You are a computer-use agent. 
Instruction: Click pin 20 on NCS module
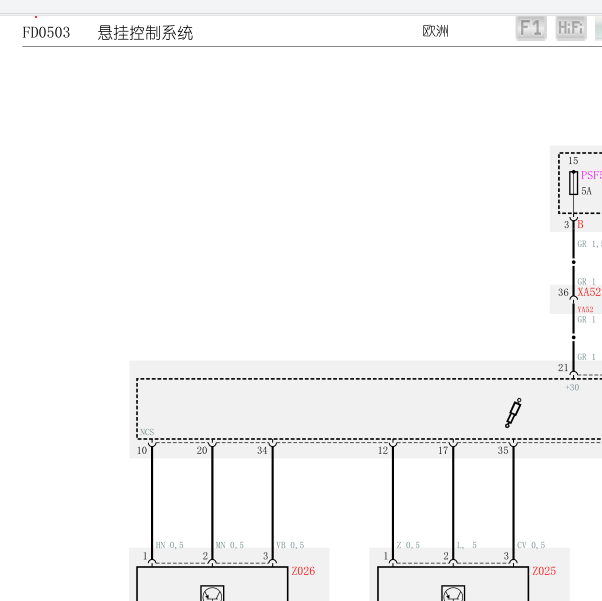[202, 450]
